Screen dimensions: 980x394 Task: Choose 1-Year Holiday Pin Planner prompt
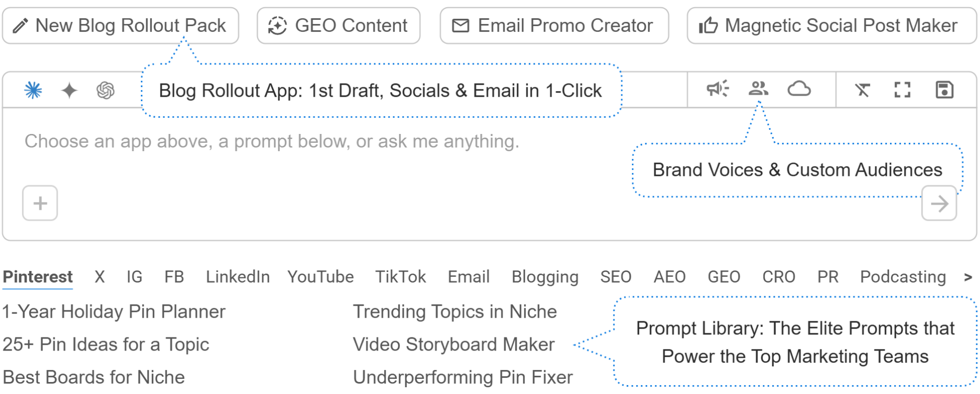[114, 312]
